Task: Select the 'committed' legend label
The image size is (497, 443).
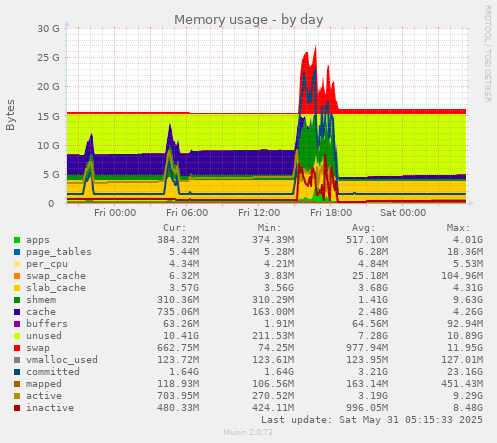Action: pyautogui.click(x=53, y=372)
